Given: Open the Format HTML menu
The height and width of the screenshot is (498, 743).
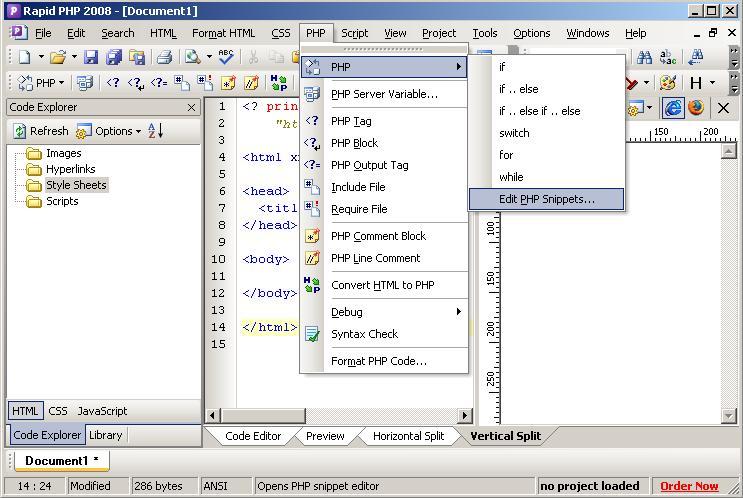Looking at the screenshot, I should [x=223, y=33].
